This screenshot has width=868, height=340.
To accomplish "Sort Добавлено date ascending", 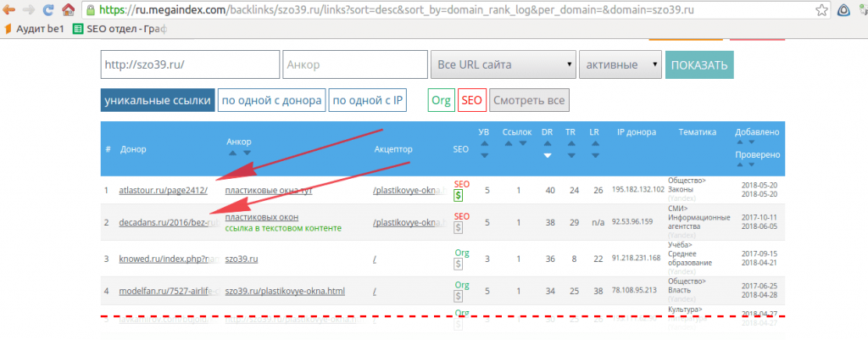I will tap(739, 142).
